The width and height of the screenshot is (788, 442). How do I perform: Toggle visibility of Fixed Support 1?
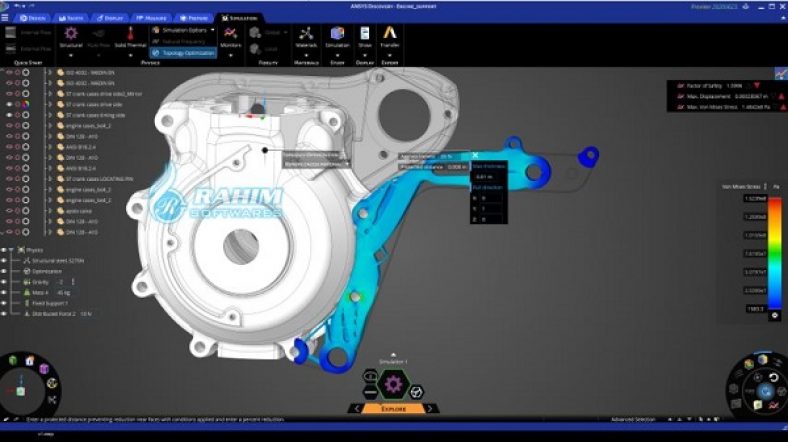pos(4,303)
